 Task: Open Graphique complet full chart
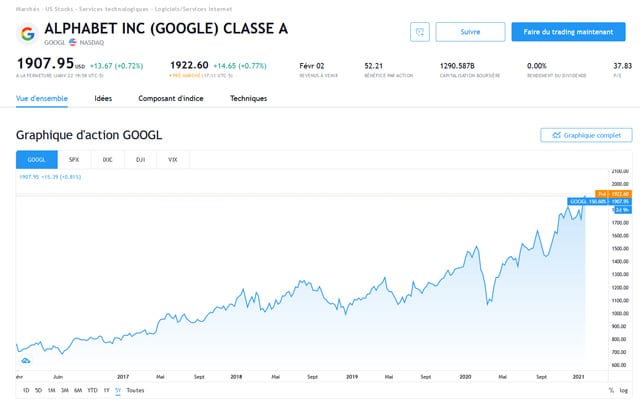pyautogui.click(x=585, y=135)
